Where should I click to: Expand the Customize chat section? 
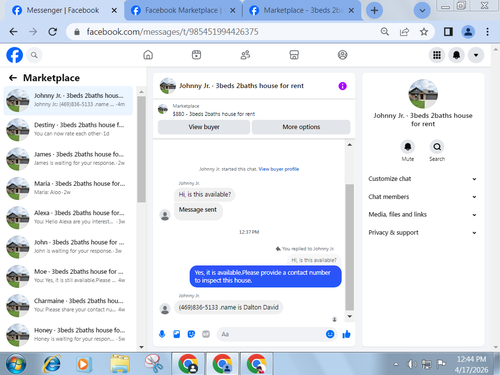point(423,179)
